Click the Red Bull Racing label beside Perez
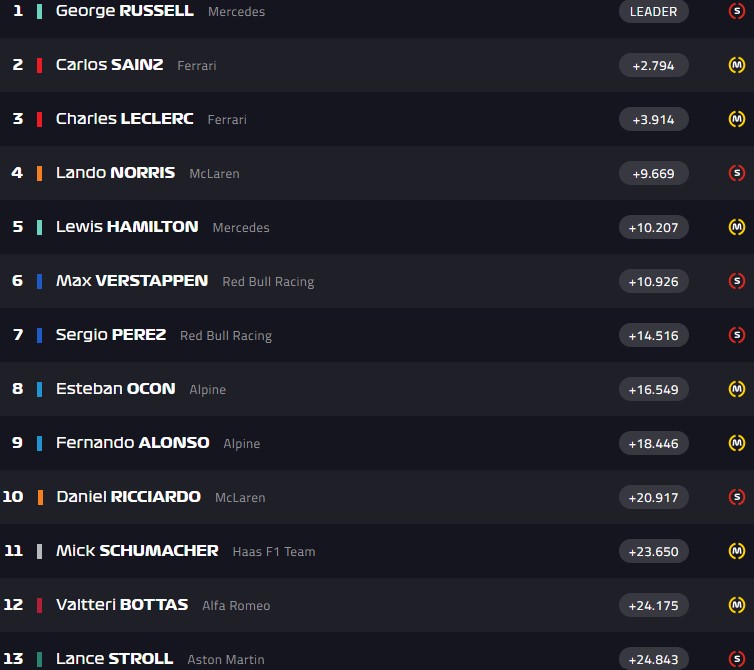 [x=226, y=336]
